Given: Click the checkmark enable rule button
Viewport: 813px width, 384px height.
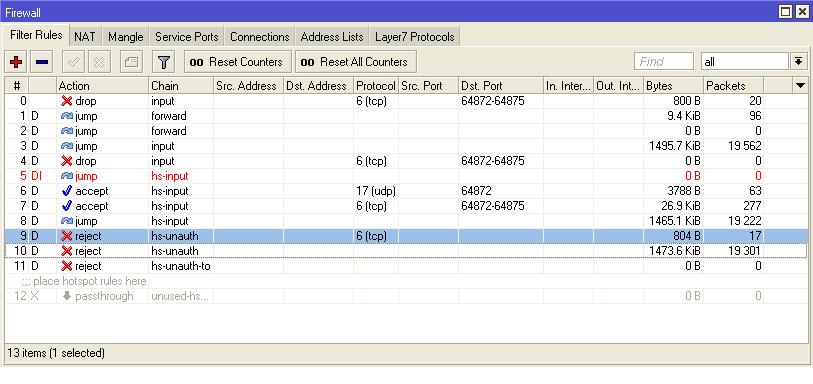Looking at the screenshot, I should [x=74, y=62].
